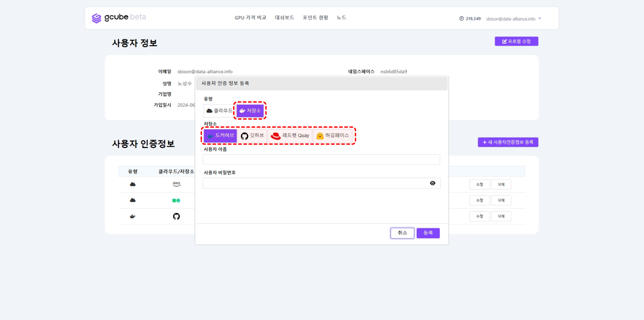
Task: Click 클라우드/저장소 column header
Action: click(x=176, y=171)
